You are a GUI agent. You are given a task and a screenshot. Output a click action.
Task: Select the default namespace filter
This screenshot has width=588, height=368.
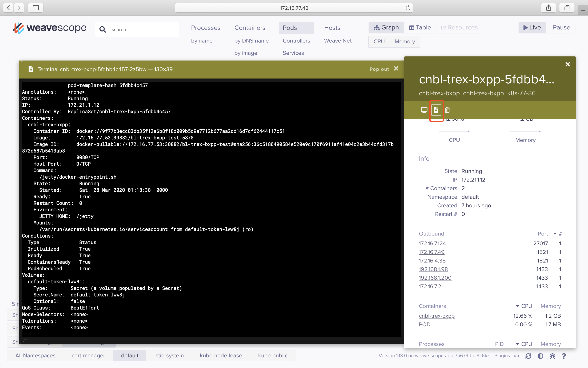[130, 356]
